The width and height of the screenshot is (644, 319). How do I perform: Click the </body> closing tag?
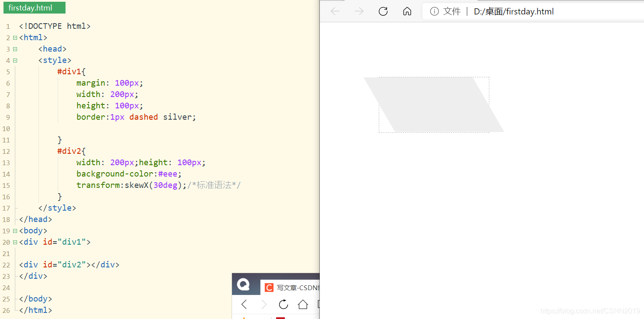35,299
